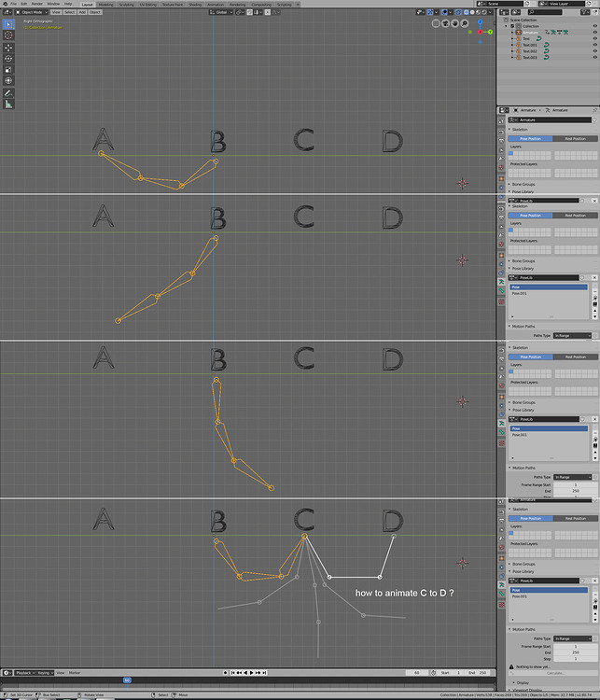Screen dimensions: 600x700
Task: Click the toggle camera view gizmo button
Action: tap(445, 23)
